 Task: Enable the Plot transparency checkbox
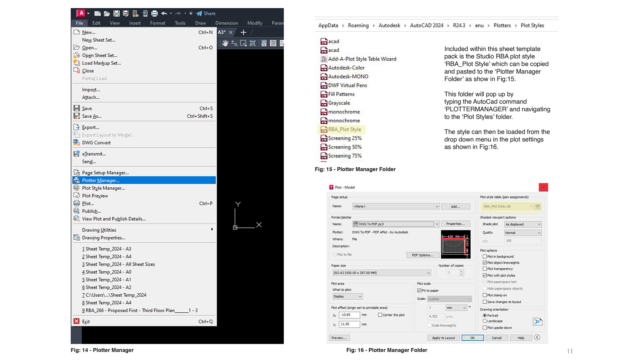(x=485, y=269)
